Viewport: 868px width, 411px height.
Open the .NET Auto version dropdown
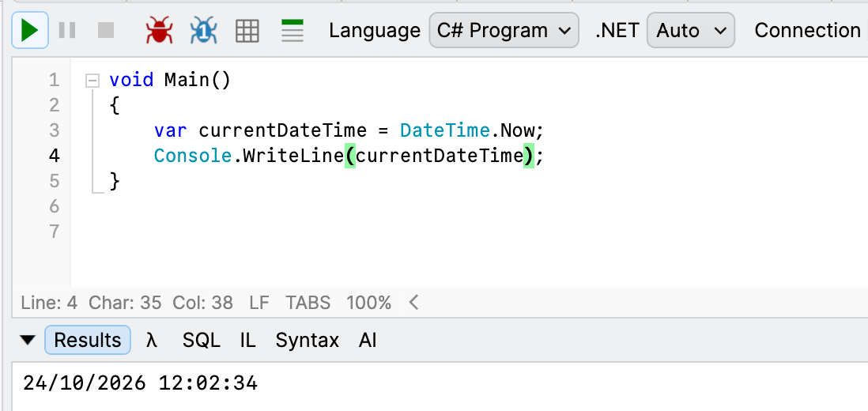pyautogui.click(x=690, y=30)
